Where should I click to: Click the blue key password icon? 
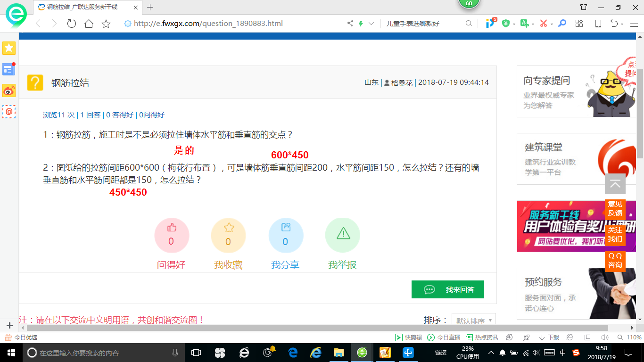(x=562, y=23)
